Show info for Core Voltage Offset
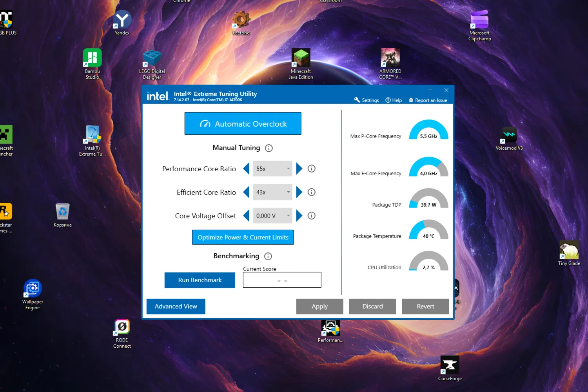This screenshot has height=392, width=588. (x=312, y=216)
